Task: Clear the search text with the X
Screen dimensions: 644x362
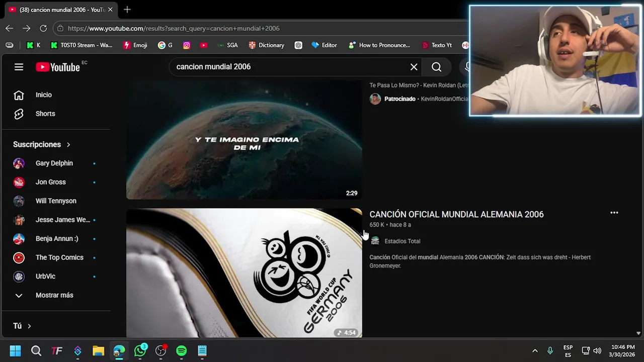Action: (x=414, y=67)
